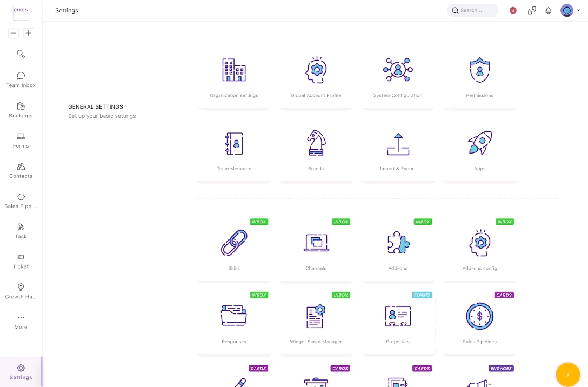Select Settings in the sidebar
588x387 pixels.
tap(21, 372)
